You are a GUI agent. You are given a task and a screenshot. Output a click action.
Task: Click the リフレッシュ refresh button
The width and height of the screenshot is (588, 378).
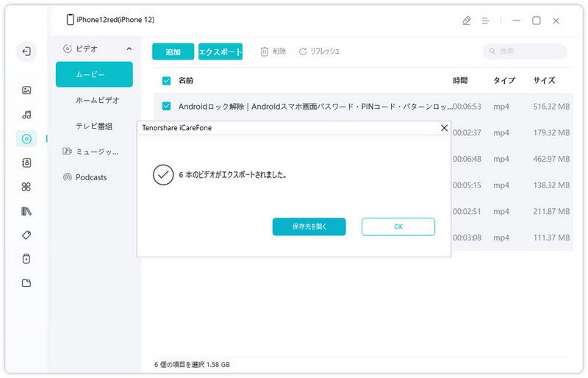pyautogui.click(x=319, y=51)
